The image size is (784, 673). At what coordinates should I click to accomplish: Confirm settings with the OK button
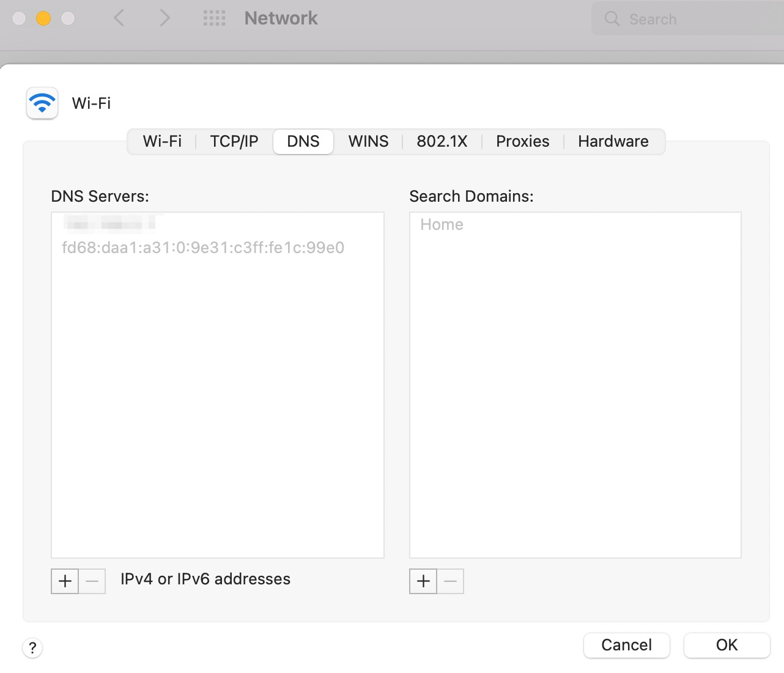pyautogui.click(x=727, y=645)
